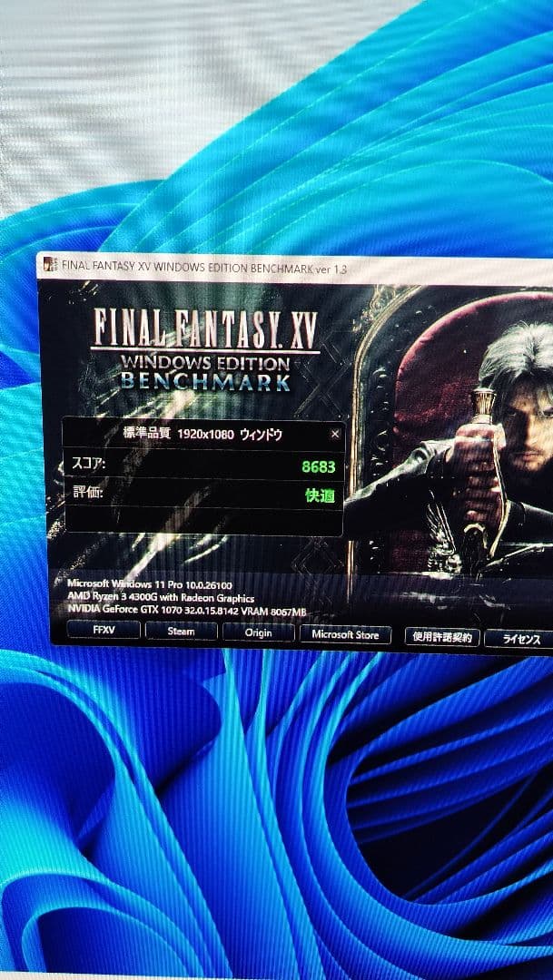
Task: Click the AMD Ryzen 3 4300G info line
Action: click(x=161, y=598)
